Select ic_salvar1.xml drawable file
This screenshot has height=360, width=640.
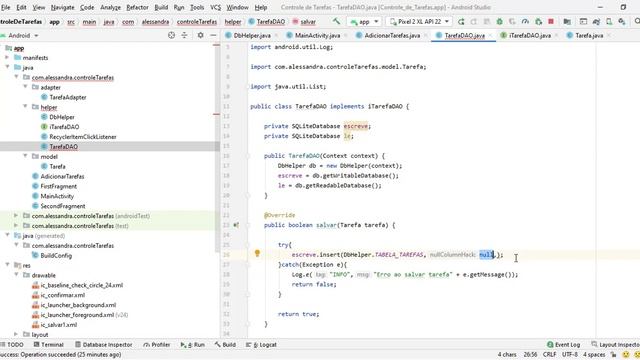pyautogui.click(x=58, y=325)
